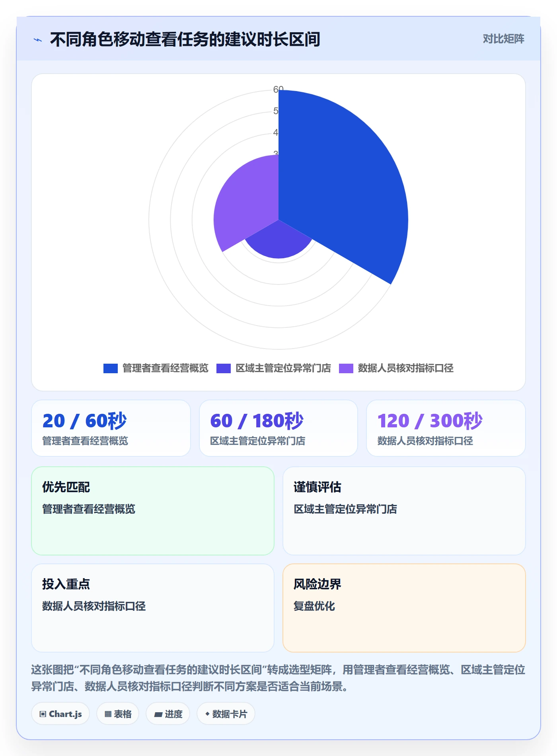
Task: Click the 对比矩阵 label in header
Action: click(503, 39)
